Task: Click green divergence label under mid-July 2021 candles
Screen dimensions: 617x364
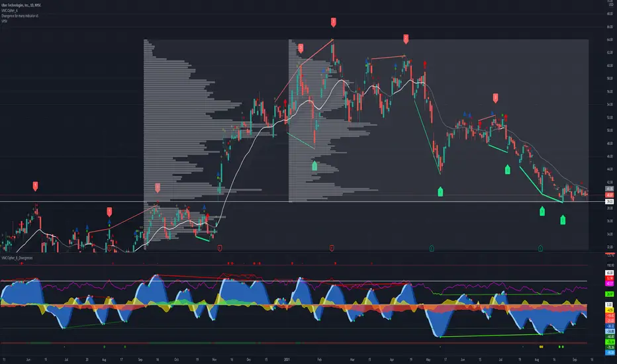Action: 508,169
